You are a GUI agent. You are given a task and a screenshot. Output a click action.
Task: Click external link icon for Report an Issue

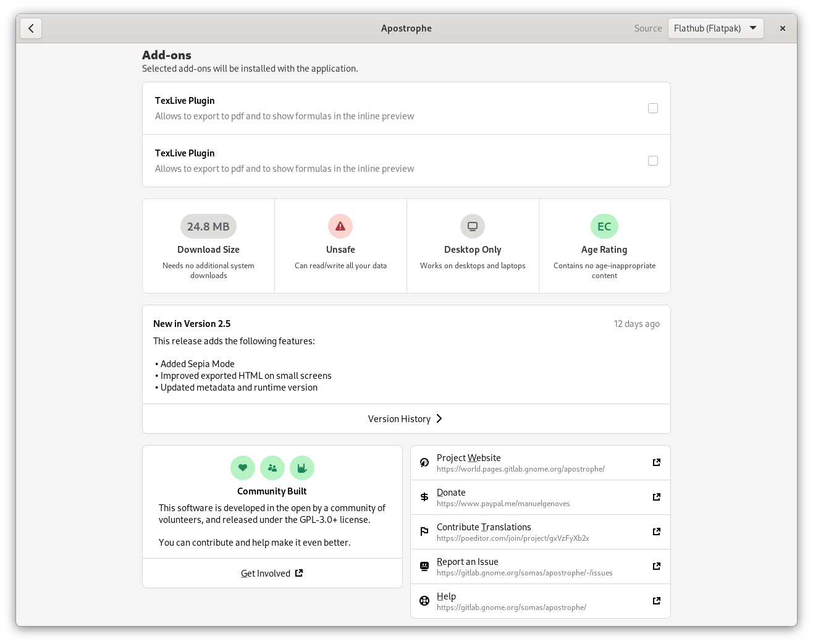657,566
